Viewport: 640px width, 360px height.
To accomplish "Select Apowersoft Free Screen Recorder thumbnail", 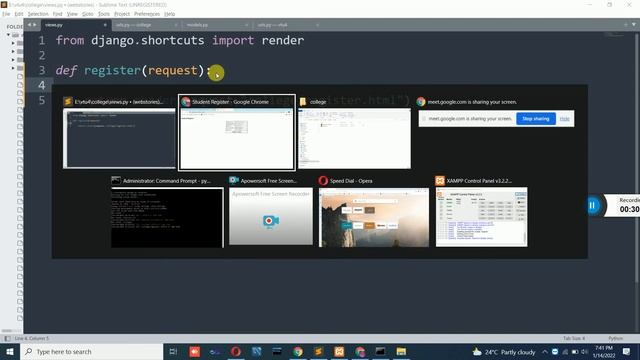I will point(271,216).
